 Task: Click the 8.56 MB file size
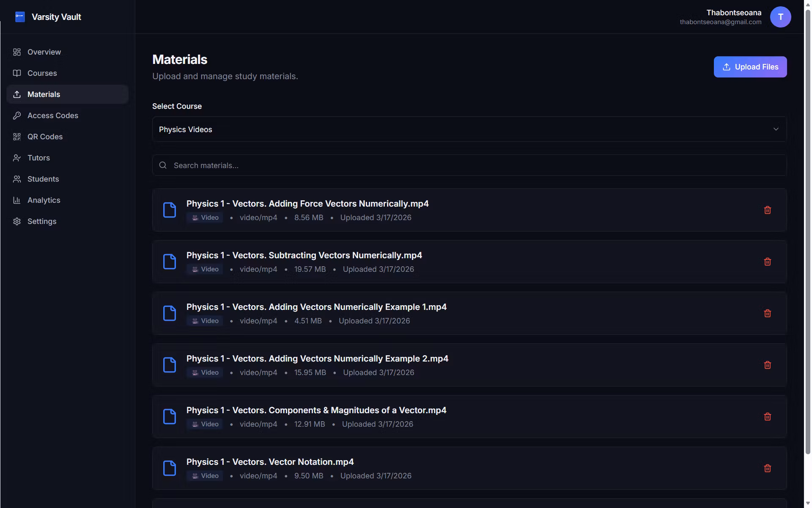coord(309,218)
